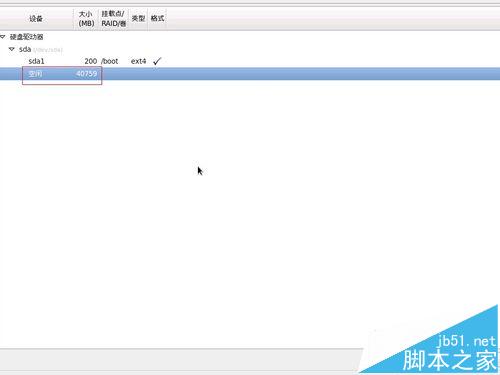Screen dimensions: 500x375
Task: Sort by the 设备 column header
Action: (x=36, y=19)
